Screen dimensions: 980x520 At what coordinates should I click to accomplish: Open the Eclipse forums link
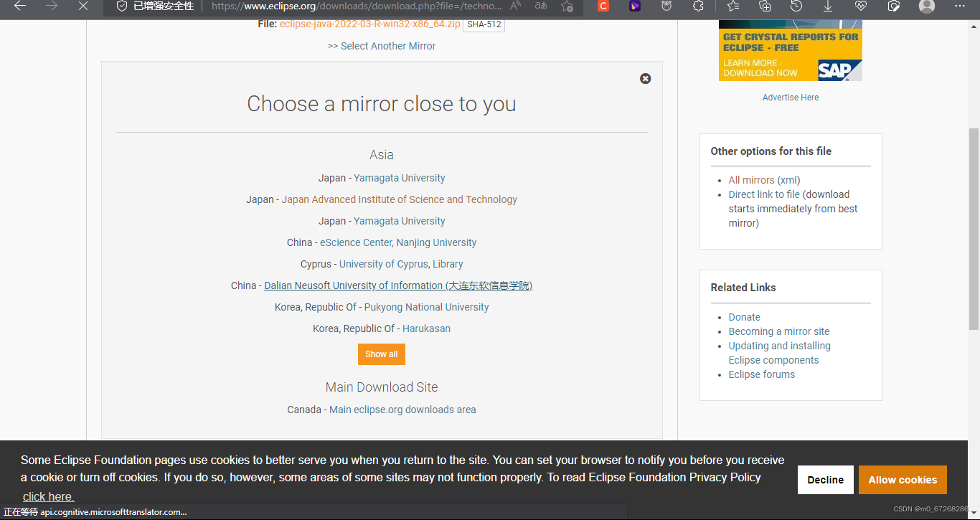[x=762, y=374]
